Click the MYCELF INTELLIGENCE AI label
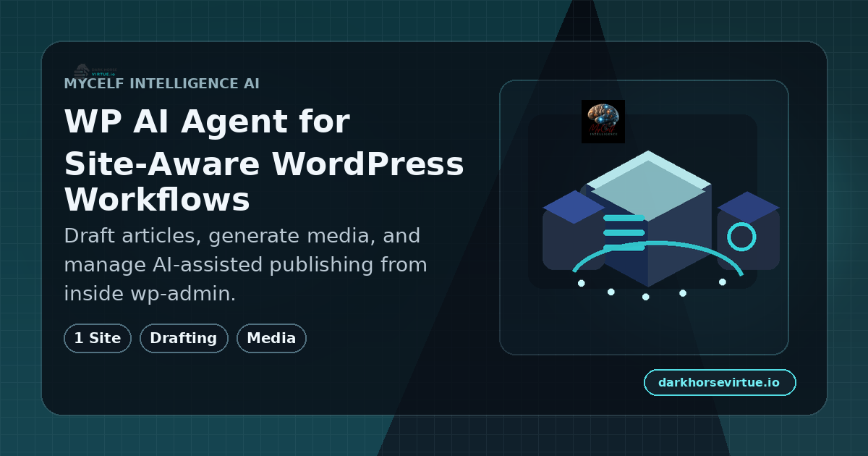 162,83
